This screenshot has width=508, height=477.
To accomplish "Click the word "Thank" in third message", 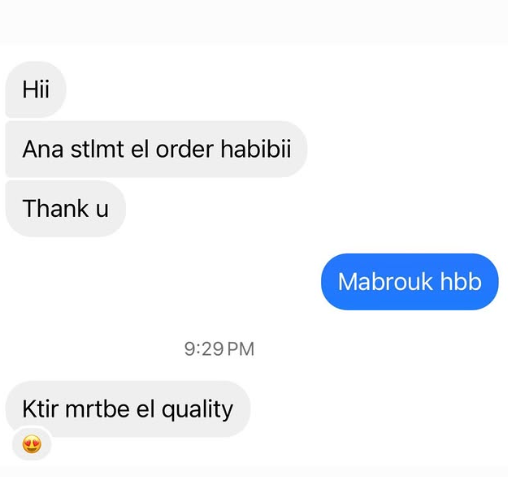I will pyautogui.click(x=56, y=208).
